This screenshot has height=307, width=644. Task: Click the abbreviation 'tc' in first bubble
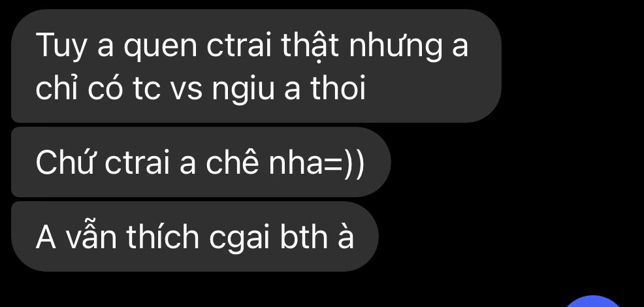(x=146, y=89)
